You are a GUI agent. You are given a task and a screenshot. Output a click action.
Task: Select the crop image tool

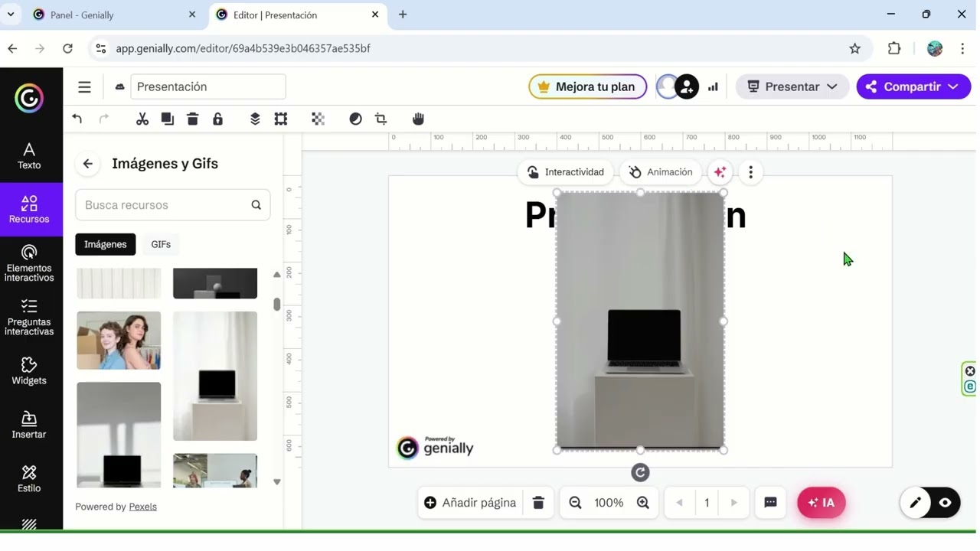(x=381, y=119)
